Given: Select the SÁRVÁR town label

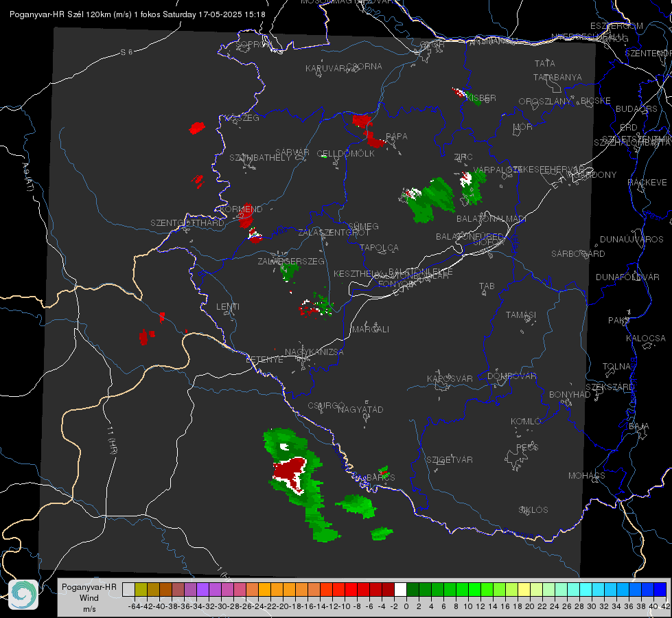Looking at the screenshot, I should [292, 152].
